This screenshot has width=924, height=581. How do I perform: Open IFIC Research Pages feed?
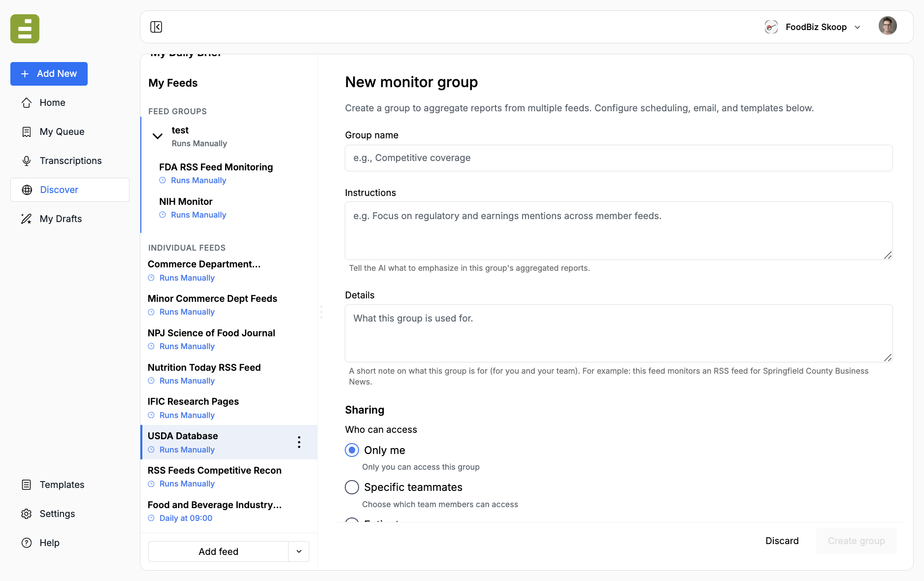click(x=229, y=408)
